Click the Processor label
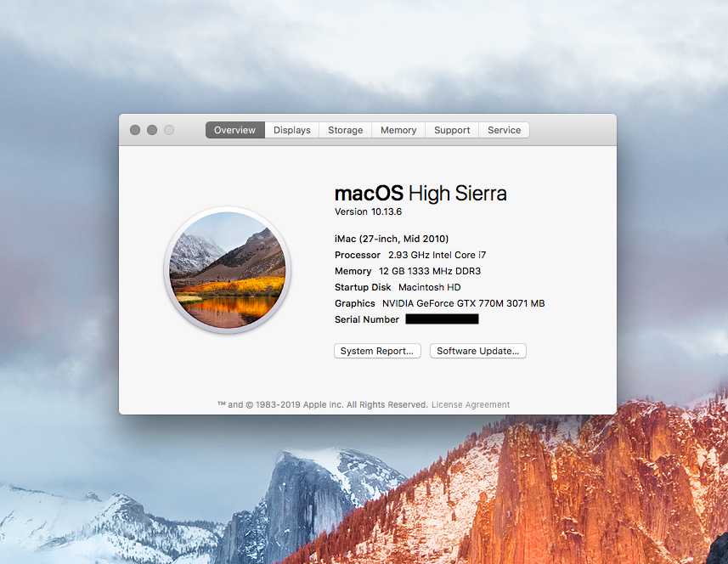The image size is (728, 564). [358, 255]
